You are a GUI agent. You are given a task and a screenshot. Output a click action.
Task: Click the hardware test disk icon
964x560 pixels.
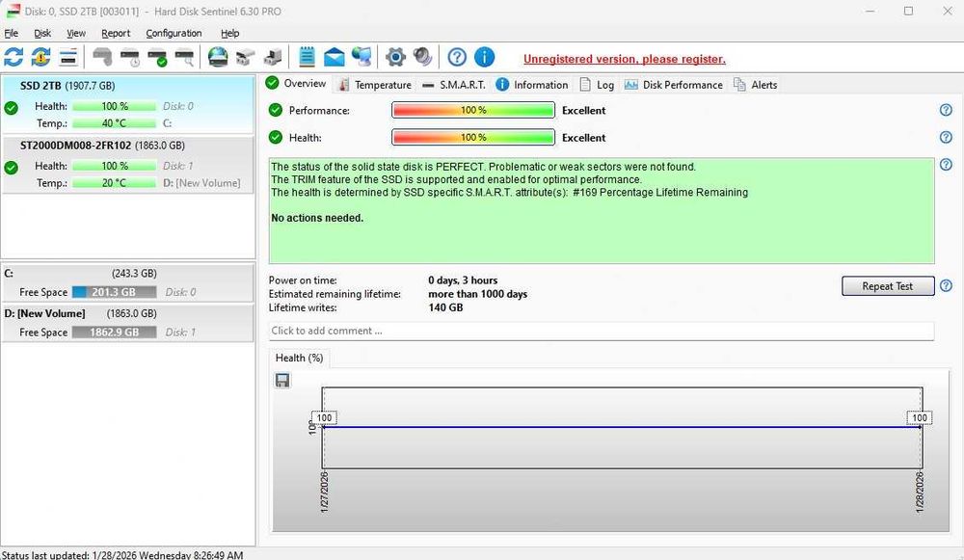point(102,57)
